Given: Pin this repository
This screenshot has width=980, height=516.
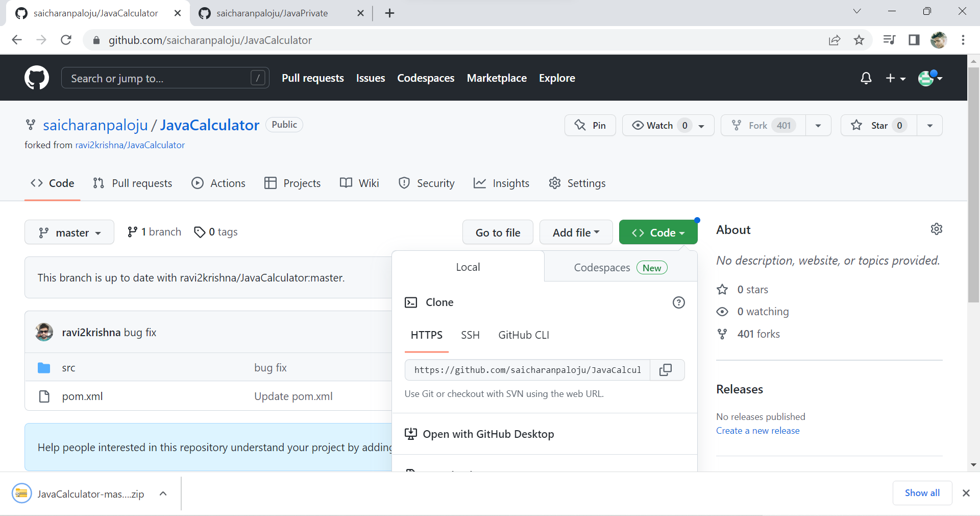Looking at the screenshot, I should (590, 125).
